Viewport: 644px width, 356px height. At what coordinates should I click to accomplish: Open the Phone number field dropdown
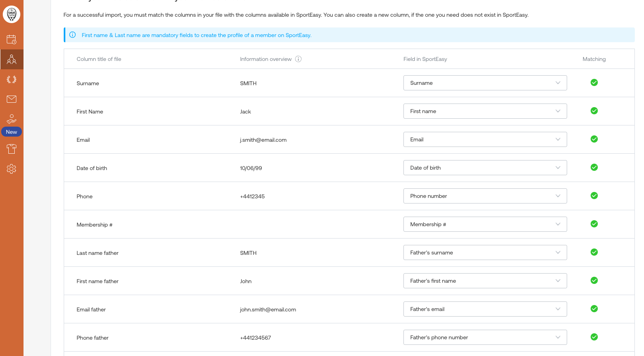point(485,196)
